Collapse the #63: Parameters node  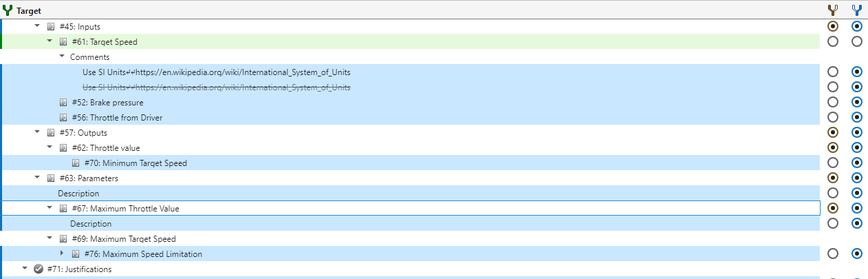point(37,178)
